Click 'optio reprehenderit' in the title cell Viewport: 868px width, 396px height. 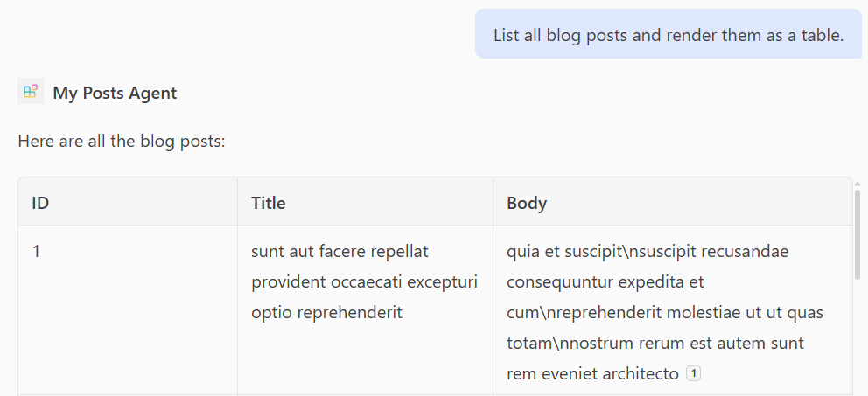326,313
